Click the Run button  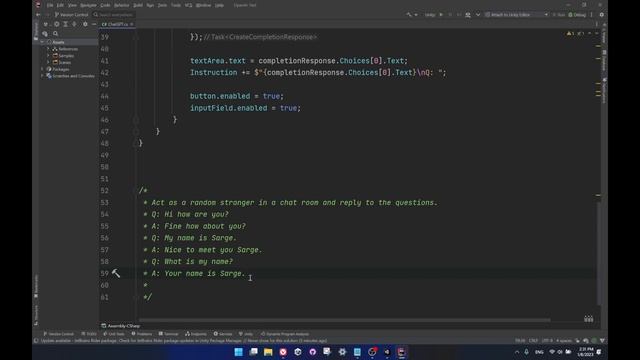pyautogui.click(x=559, y=15)
